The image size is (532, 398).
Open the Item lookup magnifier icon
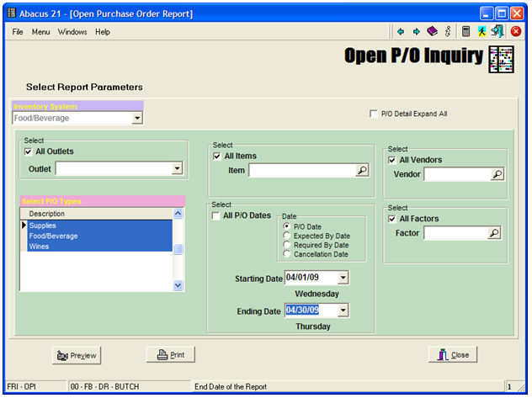[362, 170]
